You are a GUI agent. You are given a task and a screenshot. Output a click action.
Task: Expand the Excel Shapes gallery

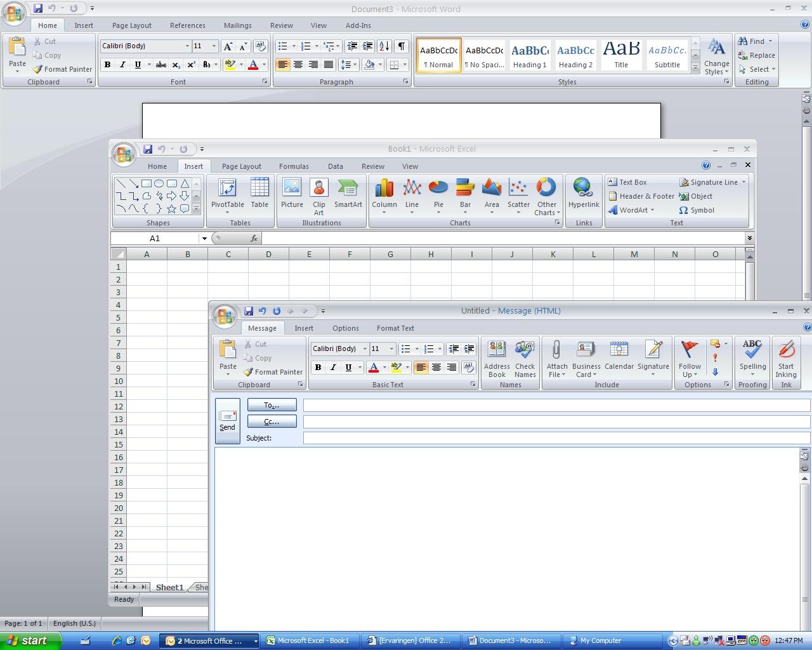pyautogui.click(x=197, y=208)
